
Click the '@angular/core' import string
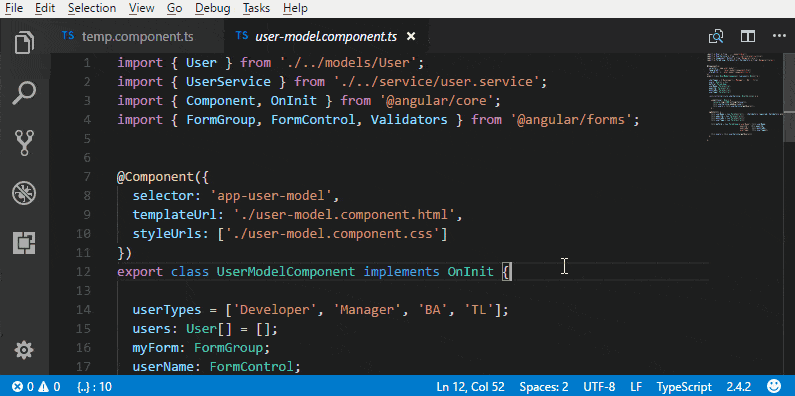coord(436,101)
